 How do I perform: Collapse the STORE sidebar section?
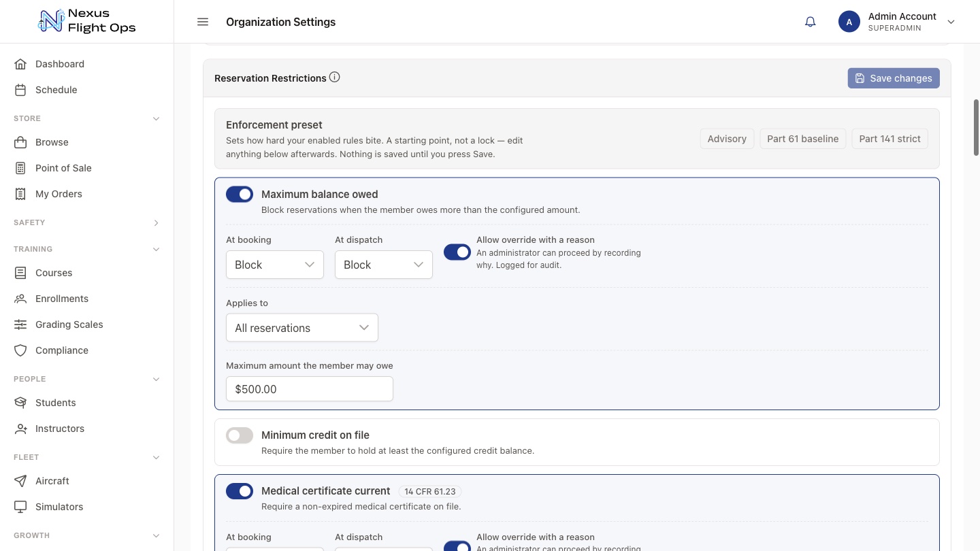(x=156, y=118)
